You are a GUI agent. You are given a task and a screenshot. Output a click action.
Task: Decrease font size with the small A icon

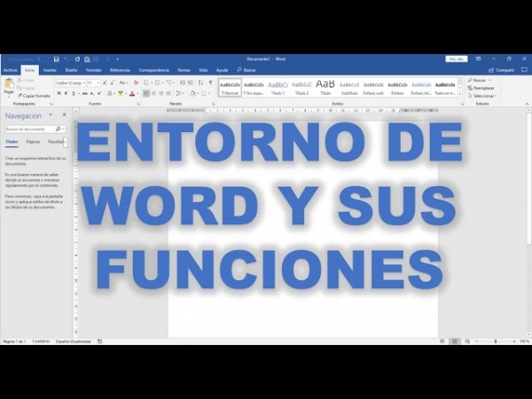pos(113,82)
